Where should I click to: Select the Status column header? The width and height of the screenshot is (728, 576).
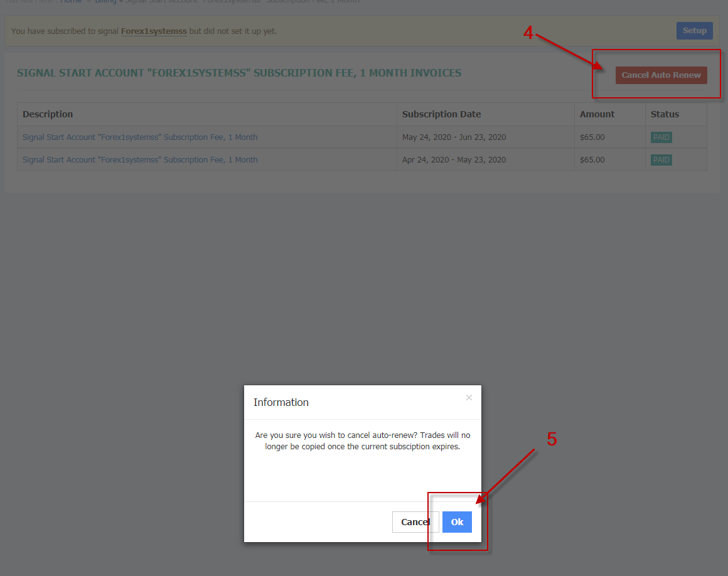[665, 114]
